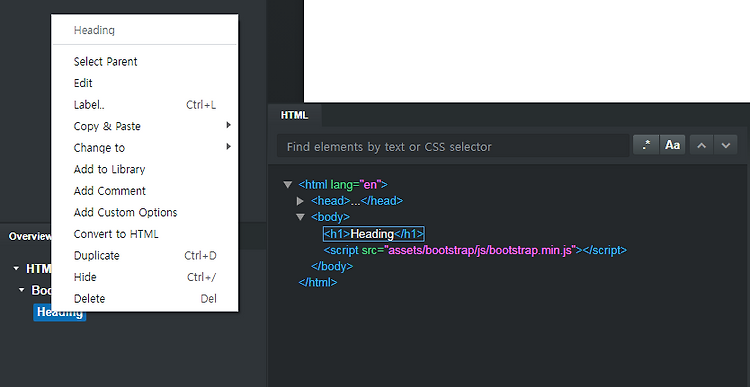Collapse the body node in HTML panel
The image size is (750, 387).
click(x=300, y=217)
